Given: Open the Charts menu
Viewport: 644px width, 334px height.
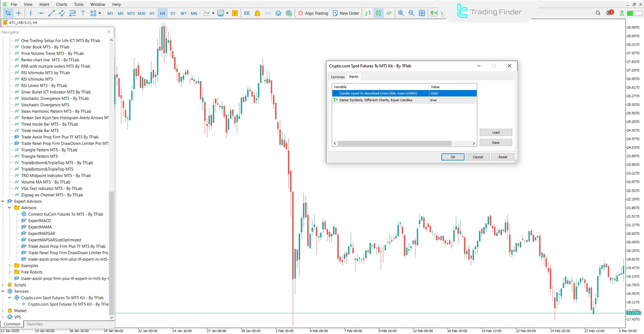Looking at the screenshot, I should 61,4.
